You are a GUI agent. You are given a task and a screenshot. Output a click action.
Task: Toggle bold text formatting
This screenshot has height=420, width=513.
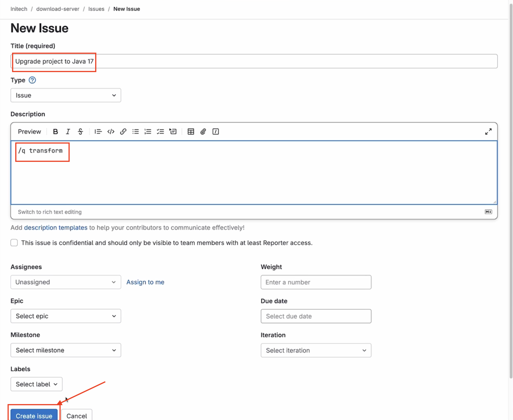[55, 132]
